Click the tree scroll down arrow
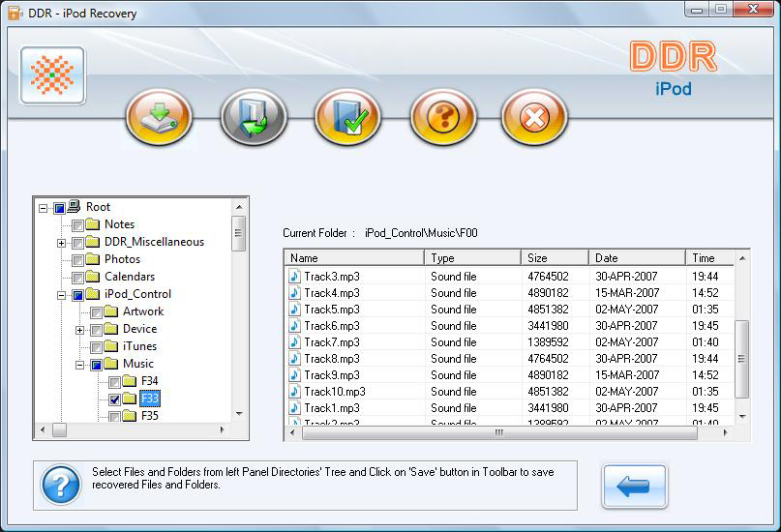This screenshot has height=532, width=781. 239,414
